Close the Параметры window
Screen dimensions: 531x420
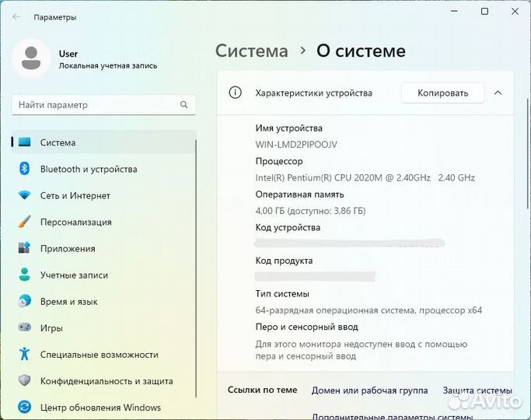515,11
